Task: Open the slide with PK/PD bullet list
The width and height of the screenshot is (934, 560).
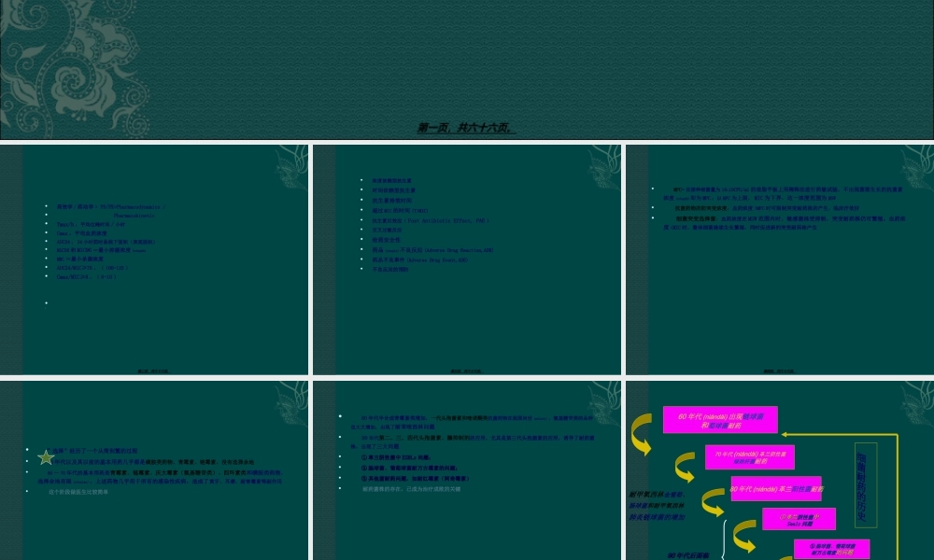Action: coord(154,260)
